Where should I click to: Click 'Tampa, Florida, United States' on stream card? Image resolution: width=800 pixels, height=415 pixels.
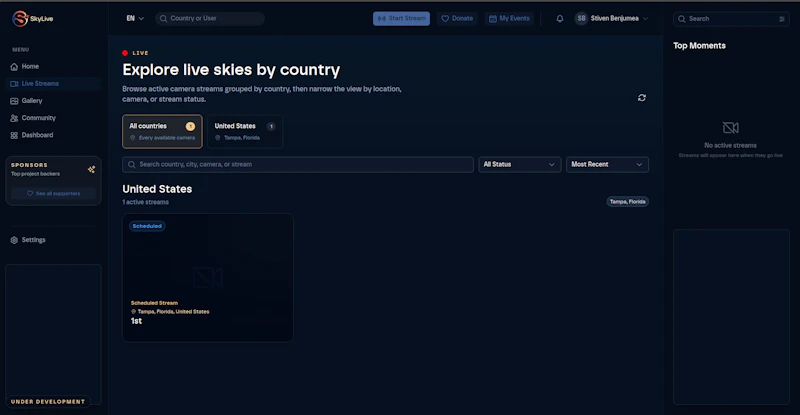point(173,311)
